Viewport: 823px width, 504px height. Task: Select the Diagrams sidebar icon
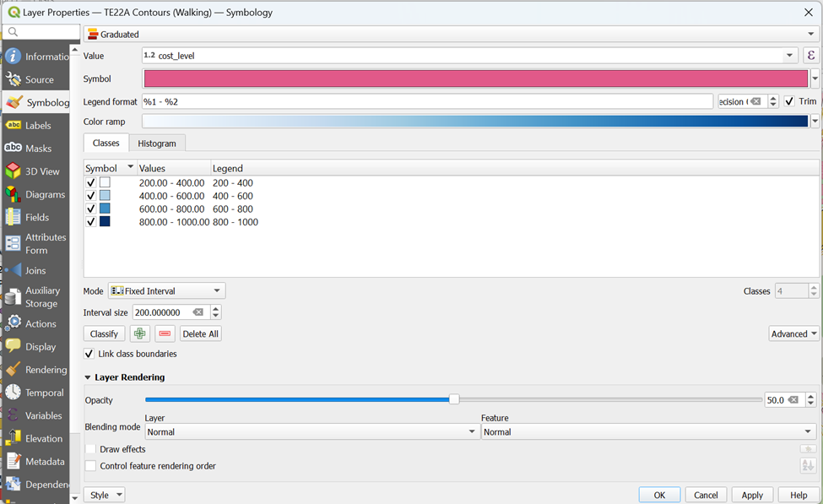13,194
